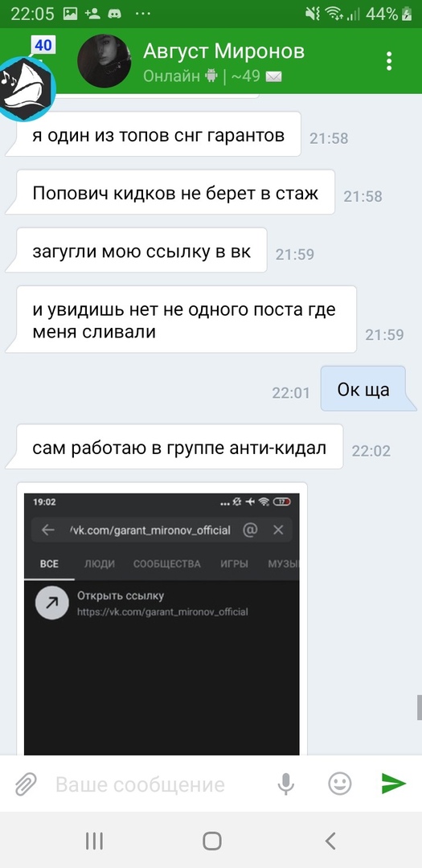Tap the Android home button
Viewport: 422px width, 868px height.
pos(211,841)
